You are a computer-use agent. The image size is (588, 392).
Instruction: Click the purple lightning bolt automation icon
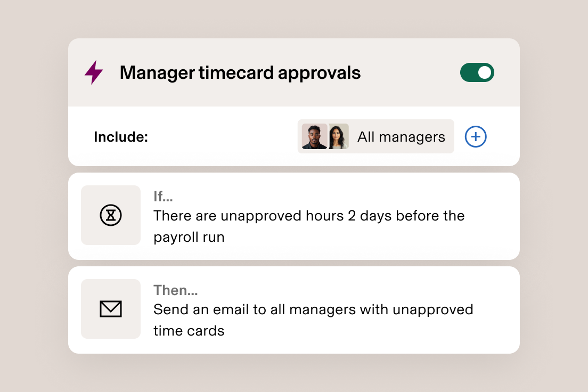click(x=93, y=72)
